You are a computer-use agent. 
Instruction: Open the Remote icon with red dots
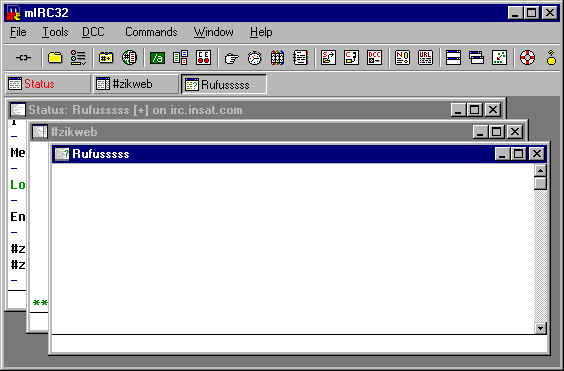point(203,58)
